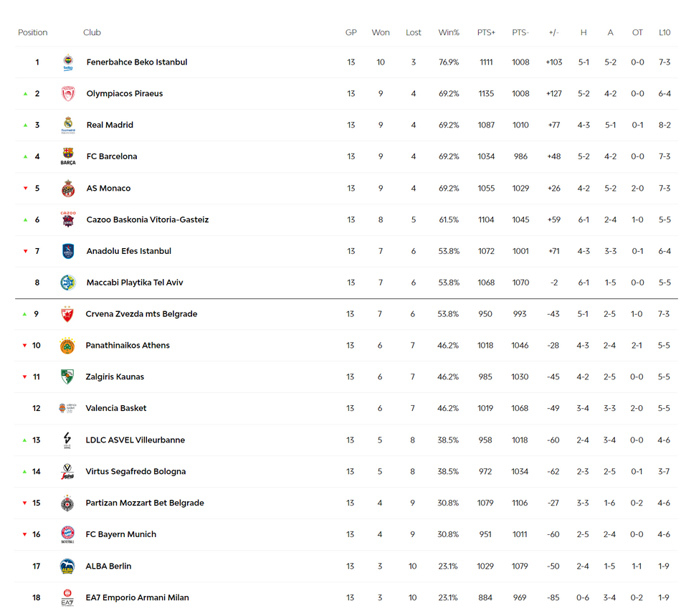Click the FC Bayern Munich crest icon
Image resolution: width=681 pixels, height=616 pixels.
67,534
